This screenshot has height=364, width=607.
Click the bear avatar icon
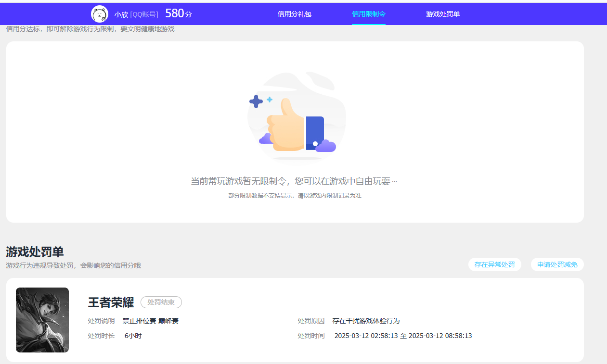point(100,14)
